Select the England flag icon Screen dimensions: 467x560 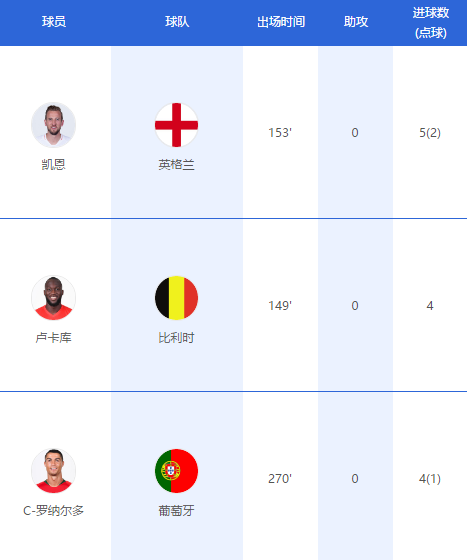(x=176, y=125)
